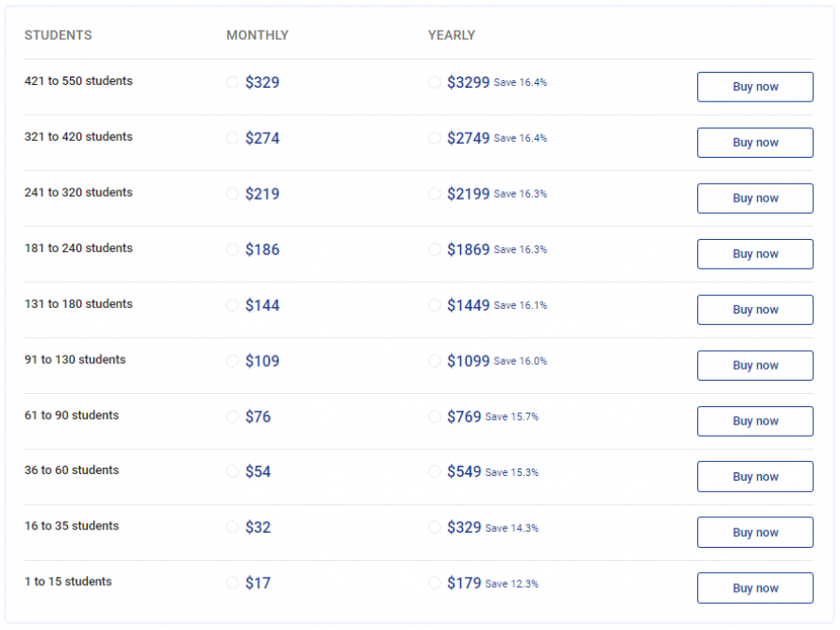Click Buy now for 421 to 550 students
This screenshot has height=630, width=840.
[754, 87]
